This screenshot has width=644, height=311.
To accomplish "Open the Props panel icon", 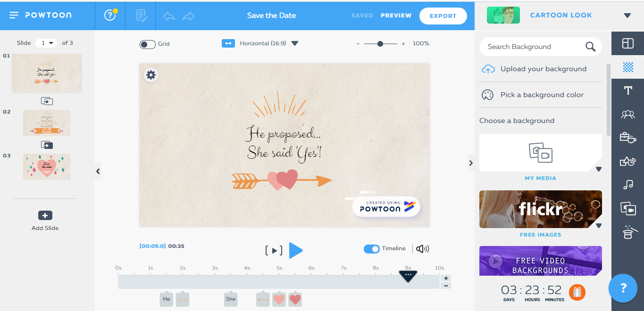I will click(x=627, y=137).
